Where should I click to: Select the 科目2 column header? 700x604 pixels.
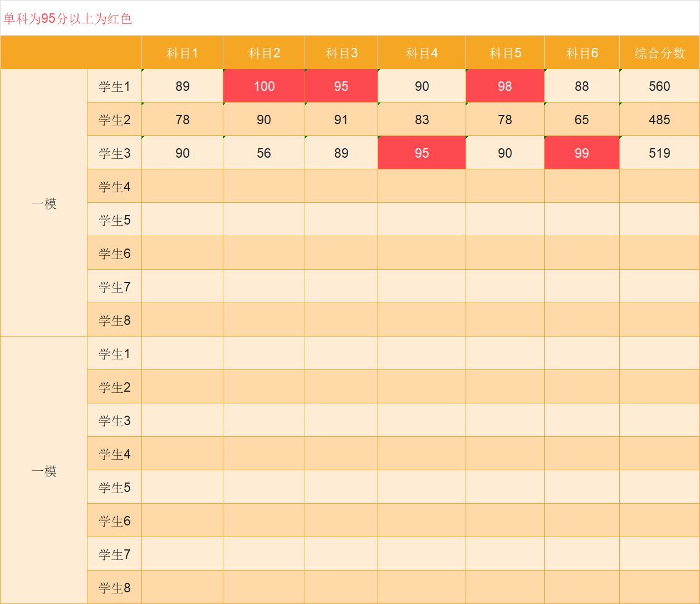click(263, 52)
